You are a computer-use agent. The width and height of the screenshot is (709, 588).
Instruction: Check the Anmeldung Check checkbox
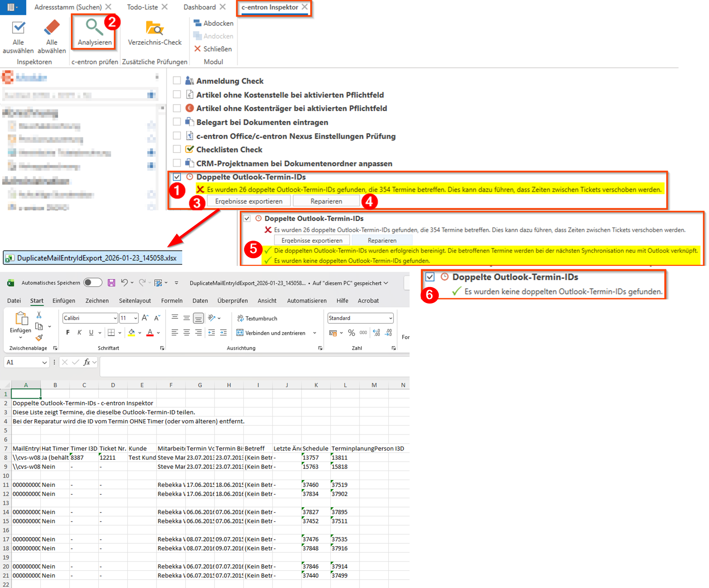click(177, 80)
